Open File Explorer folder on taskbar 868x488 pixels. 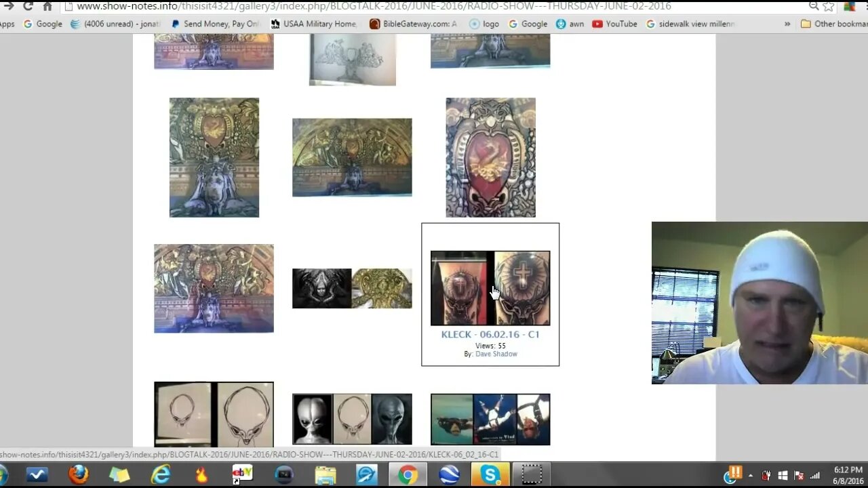click(325, 474)
